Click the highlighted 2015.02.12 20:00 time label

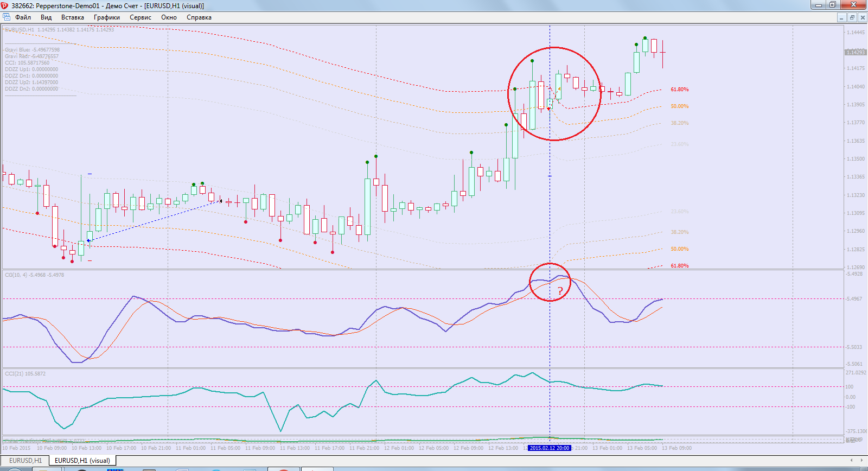pyautogui.click(x=550, y=448)
